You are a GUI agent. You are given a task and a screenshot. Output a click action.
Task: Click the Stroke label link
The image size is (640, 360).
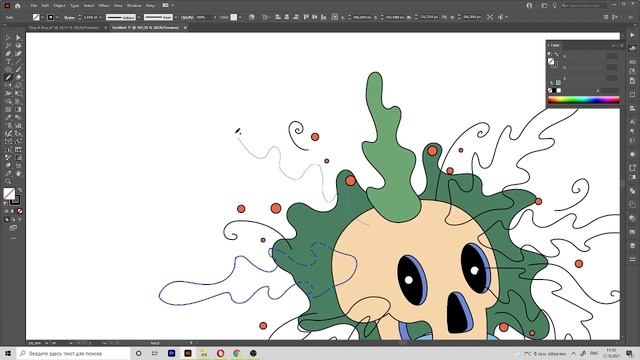pos(69,18)
